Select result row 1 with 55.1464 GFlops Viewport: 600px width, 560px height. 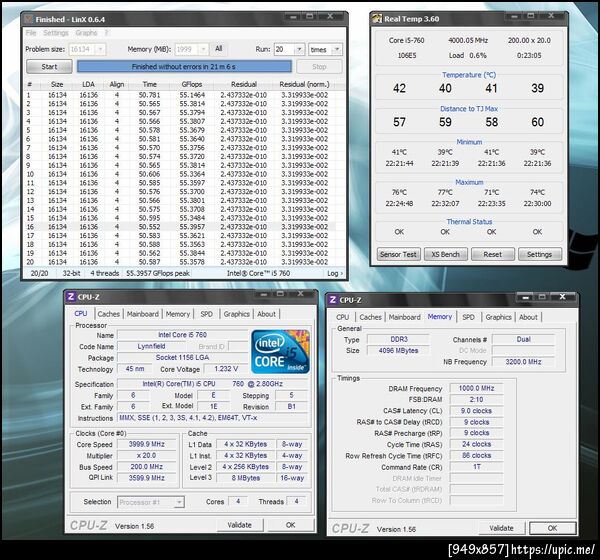tap(180, 95)
